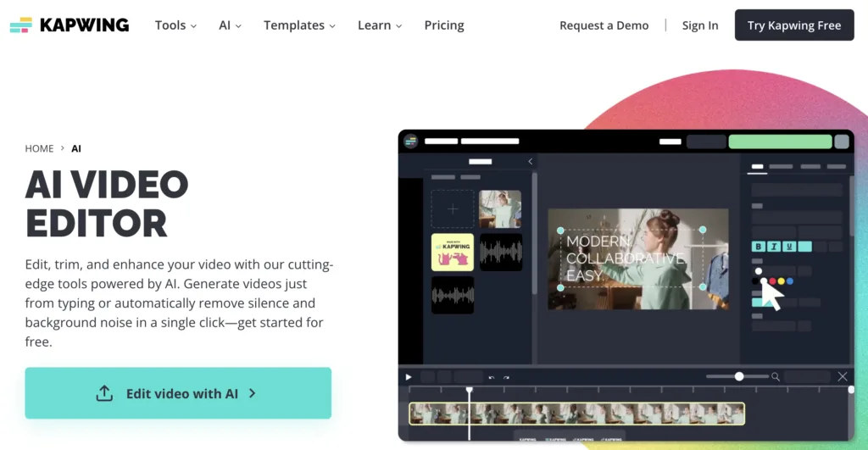
Task: Click the Underline formatting icon in editor preview
Action: (789, 247)
